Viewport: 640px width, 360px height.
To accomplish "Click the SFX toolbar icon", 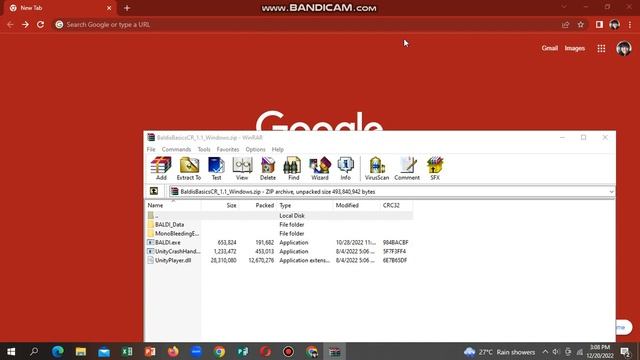I will pos(435,168).
